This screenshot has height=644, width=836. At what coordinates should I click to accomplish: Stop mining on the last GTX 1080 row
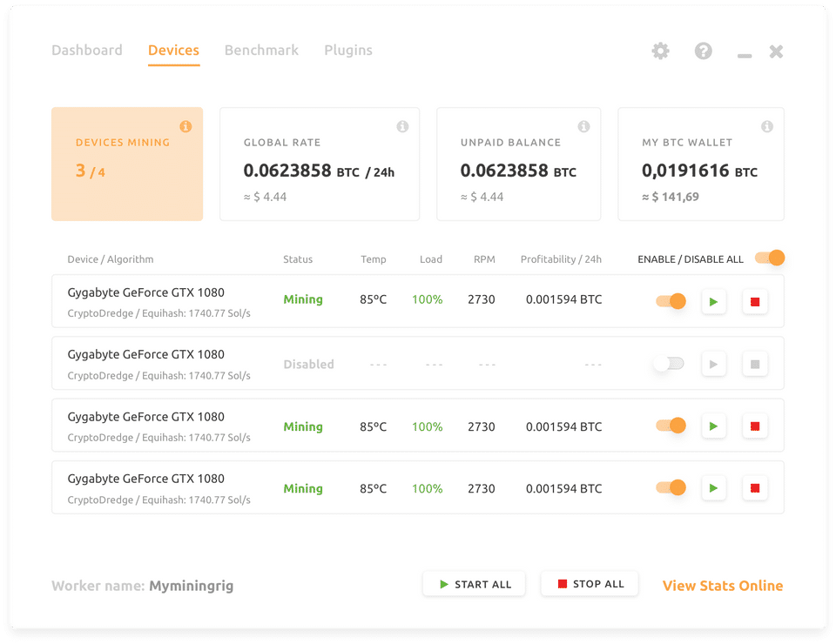click(x=755, y=488)
